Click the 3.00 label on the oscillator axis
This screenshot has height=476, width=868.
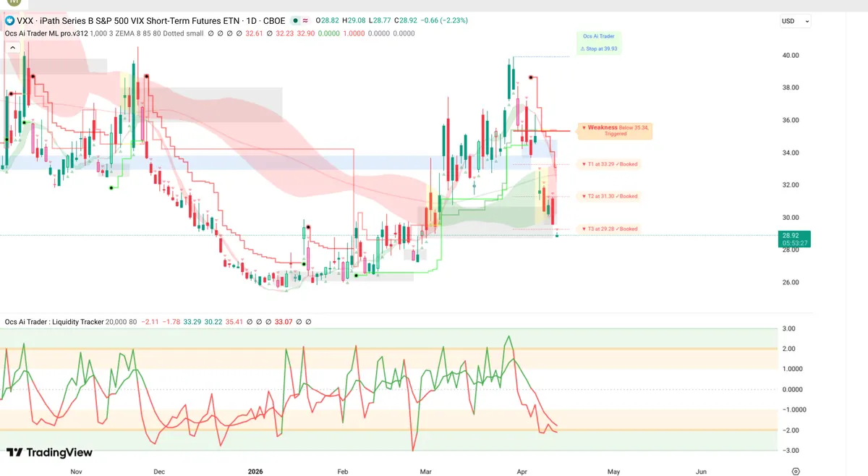pos(790,328)
